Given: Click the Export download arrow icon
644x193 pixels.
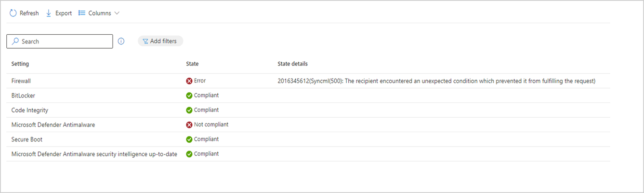Looking at the screenshot, I should 49,14.
